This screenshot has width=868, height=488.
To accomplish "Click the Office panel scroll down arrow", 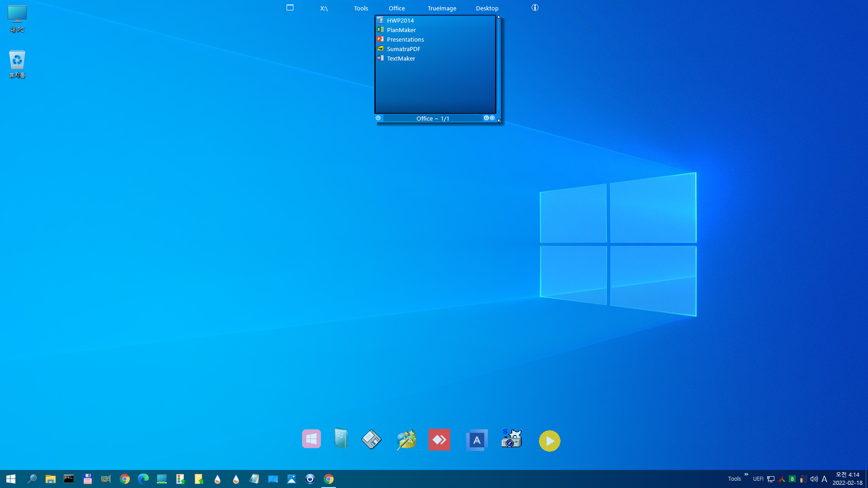I will pyautogui.click(x=499, y=121).
